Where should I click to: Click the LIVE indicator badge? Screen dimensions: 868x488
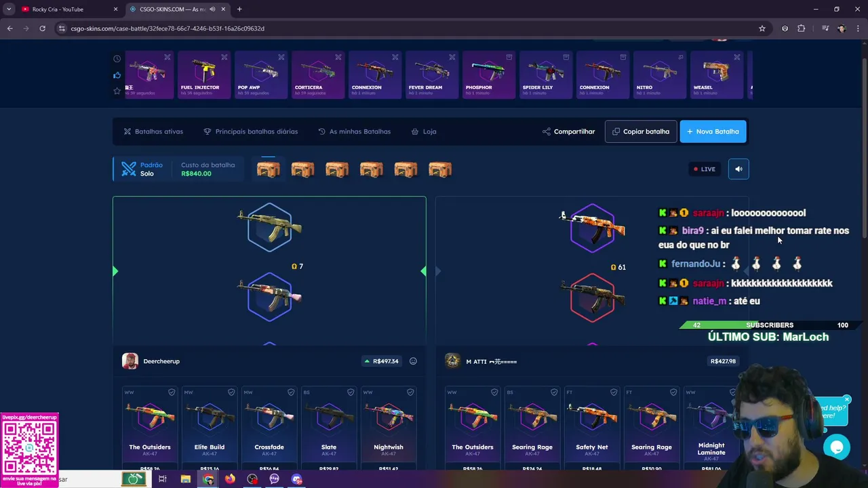[704, 169]
